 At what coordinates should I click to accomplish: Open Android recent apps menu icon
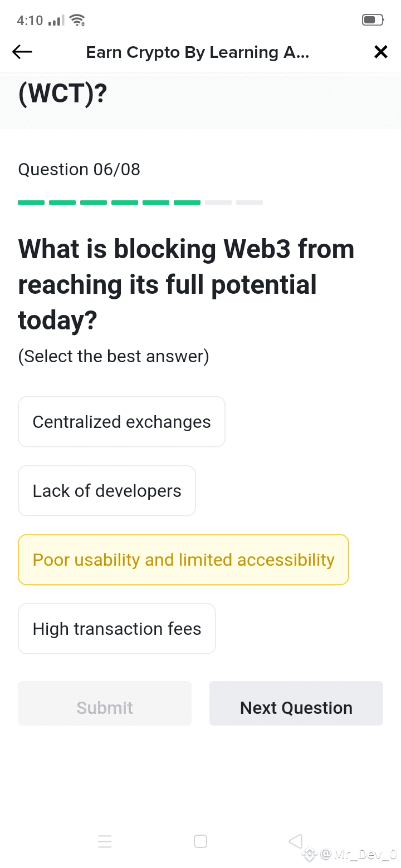pos(105,841)
